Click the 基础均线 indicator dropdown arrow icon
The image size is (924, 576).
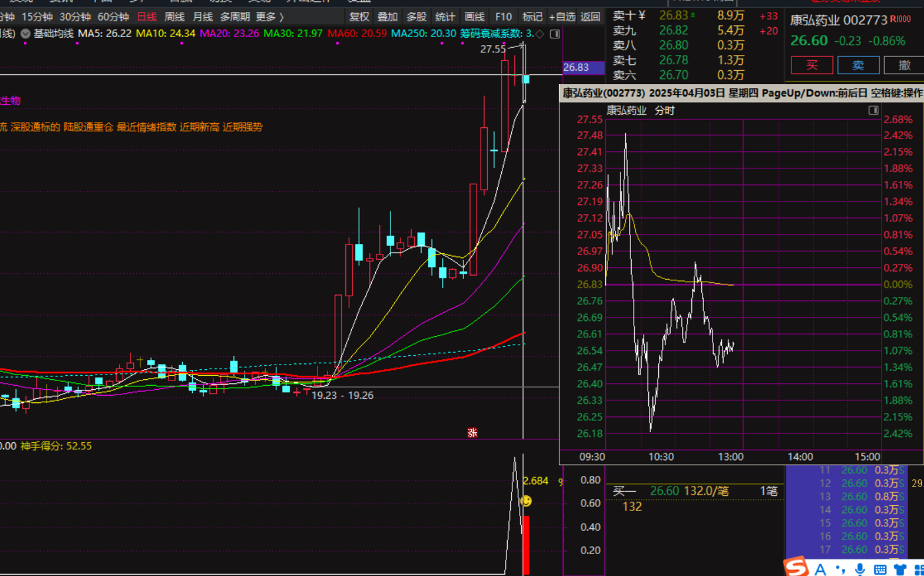tap(25, 33)
